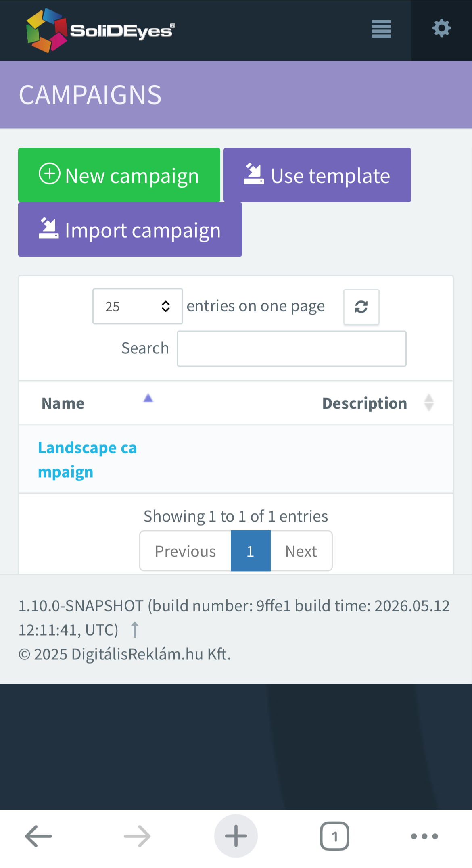Click the scroll-to-top arrow in footer

click(x=135, y=630)
